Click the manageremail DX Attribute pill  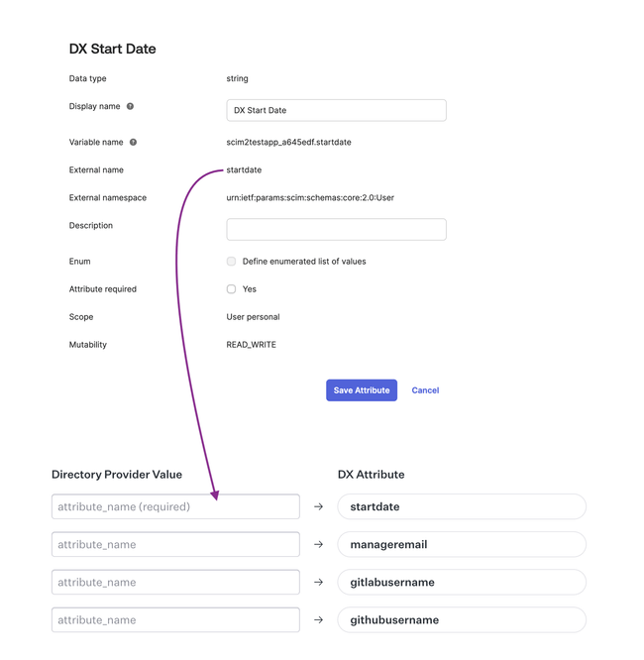click(462, 544)
